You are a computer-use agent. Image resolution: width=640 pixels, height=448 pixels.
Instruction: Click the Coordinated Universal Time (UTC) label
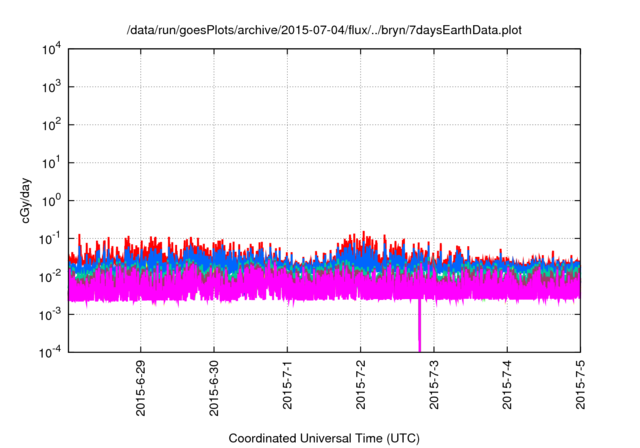pyautogui.click(x=324, y=438)
